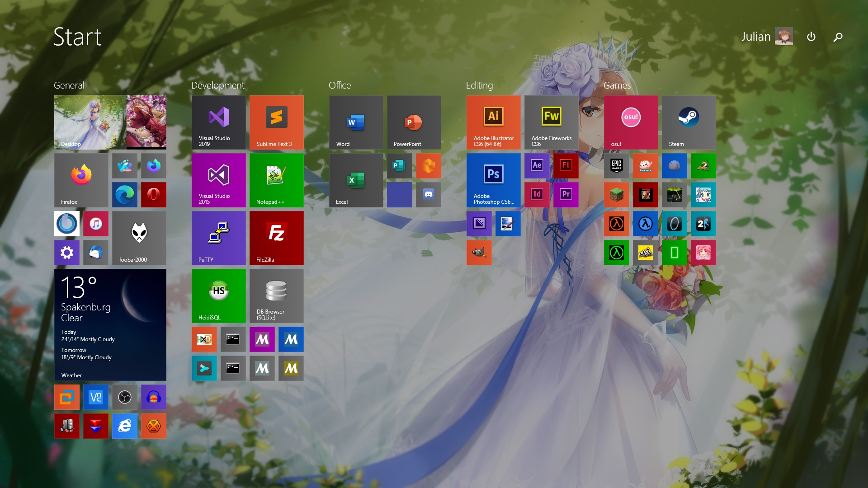868x488 pixels.
Task: Launch OBS Studio tile
Action: 125,397
